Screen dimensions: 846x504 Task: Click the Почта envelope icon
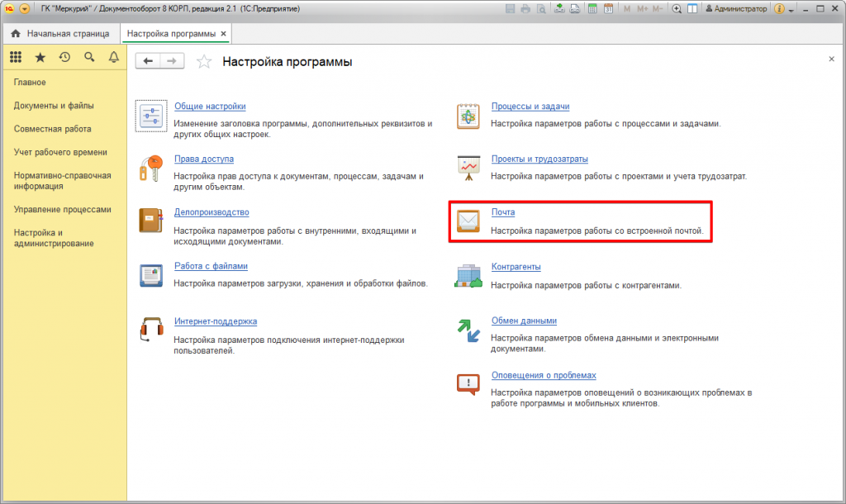pyautogui.click(x=468, y=221)
